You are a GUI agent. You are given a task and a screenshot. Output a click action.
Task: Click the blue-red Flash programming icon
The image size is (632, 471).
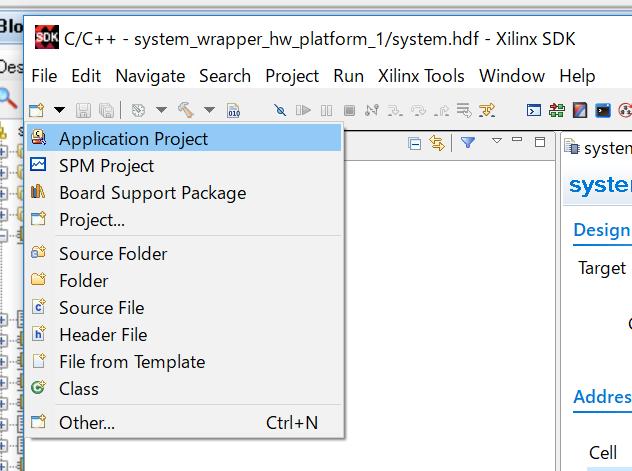click(x=580, y=110)
